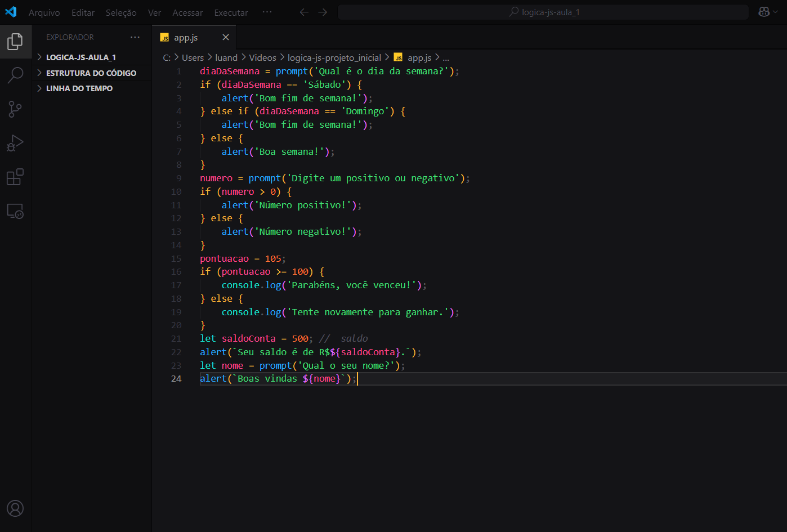This screenshot has width=787, height=532.
Task: Open the Seleção menu
Action: click(x=121, y=12)
